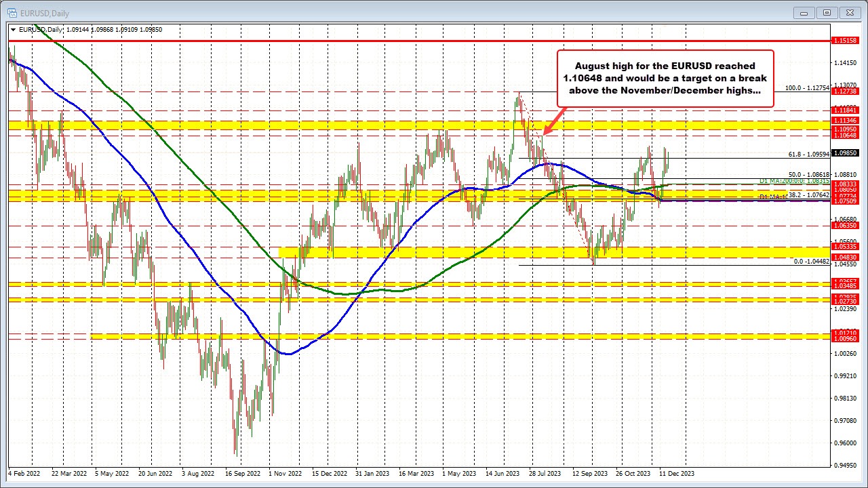Minimize the EURUSD chart window
Image resolution: width=868 pixels, height=488 pixels.
point(803,12)
